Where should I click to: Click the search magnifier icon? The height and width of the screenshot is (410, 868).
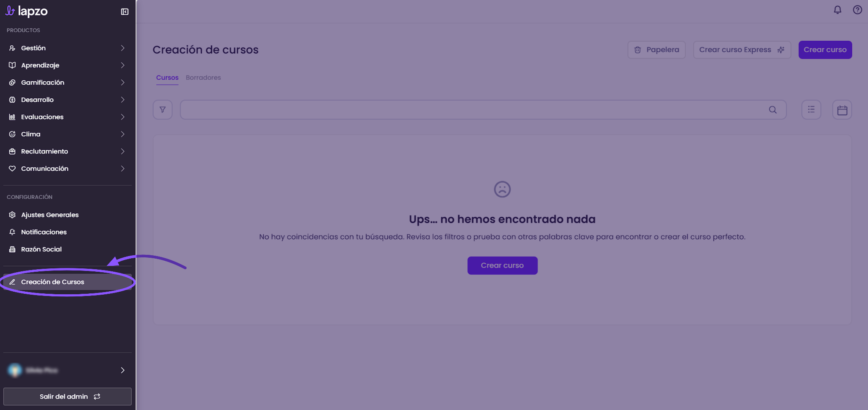(x=773, y=110)
